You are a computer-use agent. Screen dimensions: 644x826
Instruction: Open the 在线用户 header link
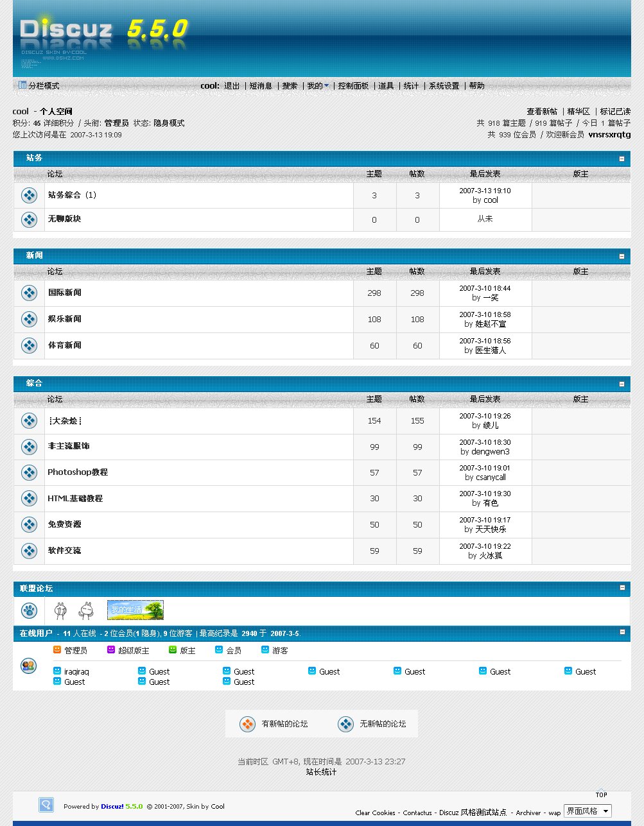[x=36, y=633]
